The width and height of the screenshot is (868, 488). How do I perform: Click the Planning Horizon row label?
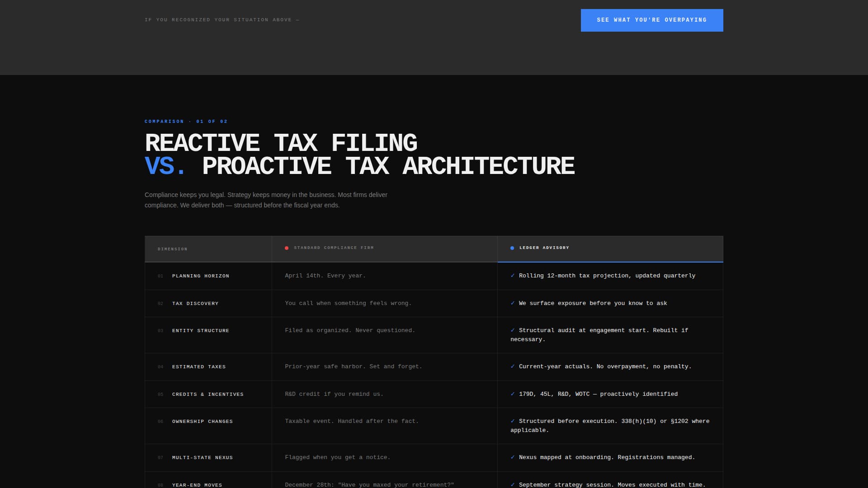[x=201, y=276]
